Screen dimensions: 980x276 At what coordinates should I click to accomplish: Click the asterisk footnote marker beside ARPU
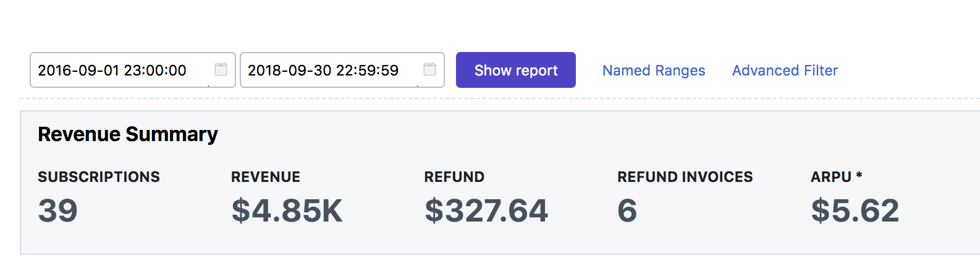pos(859,175)
